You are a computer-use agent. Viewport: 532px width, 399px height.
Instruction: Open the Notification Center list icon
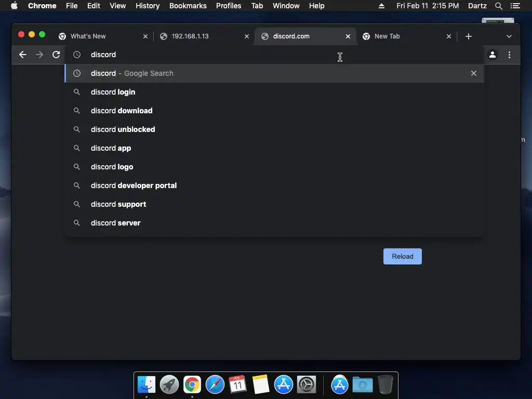click(x=515, y=6)
